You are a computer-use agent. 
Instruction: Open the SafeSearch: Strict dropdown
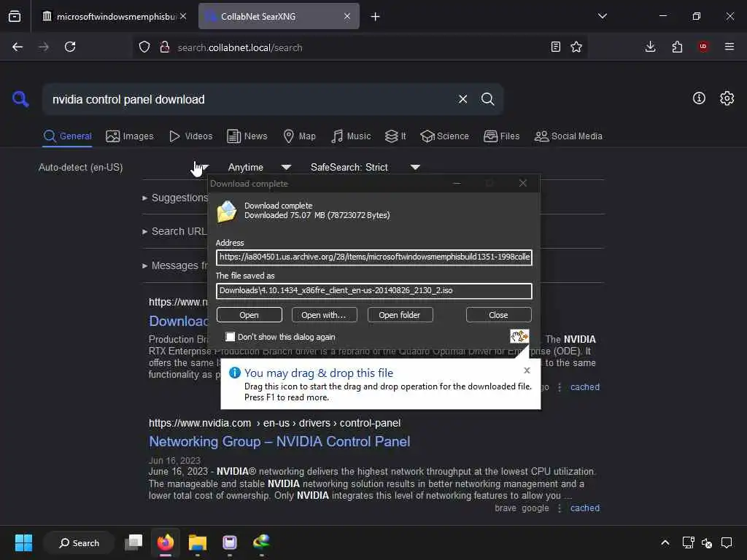coord(365,167)
